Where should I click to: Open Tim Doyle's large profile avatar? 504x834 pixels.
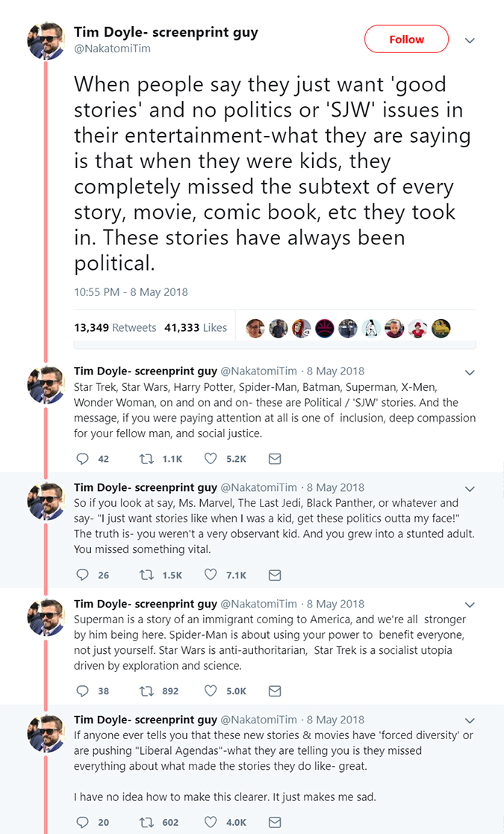(46, 41)
